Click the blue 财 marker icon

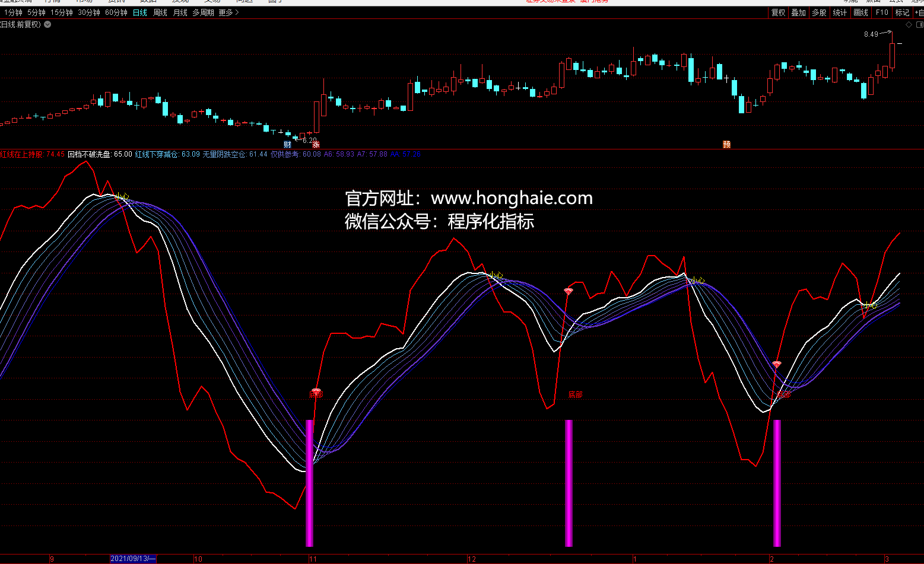click(287, 145)
